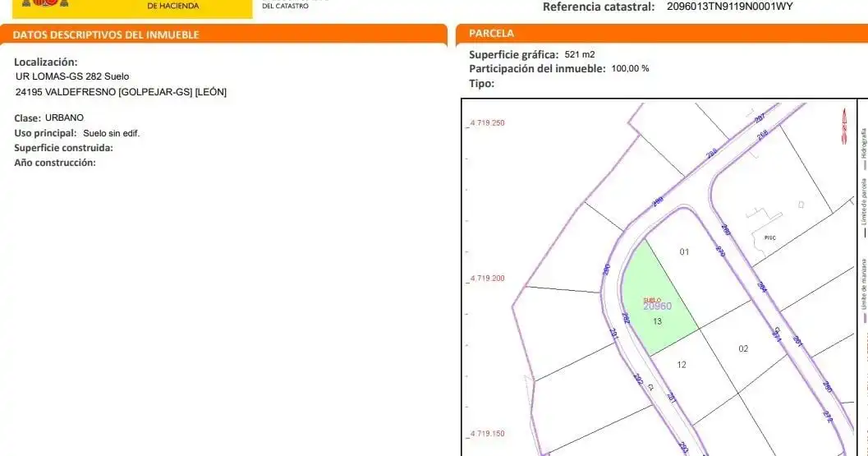The image size is (868, 456).
Task: Click the red north arrow icon
Action: pos(844,126)
